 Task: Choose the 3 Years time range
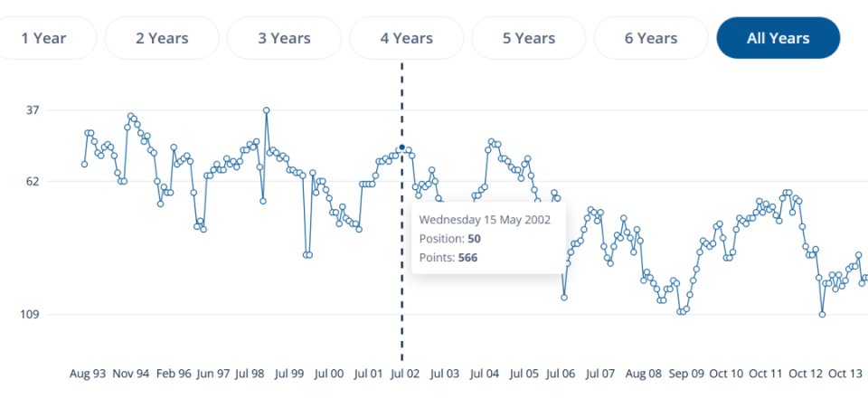tap(285, 38)
